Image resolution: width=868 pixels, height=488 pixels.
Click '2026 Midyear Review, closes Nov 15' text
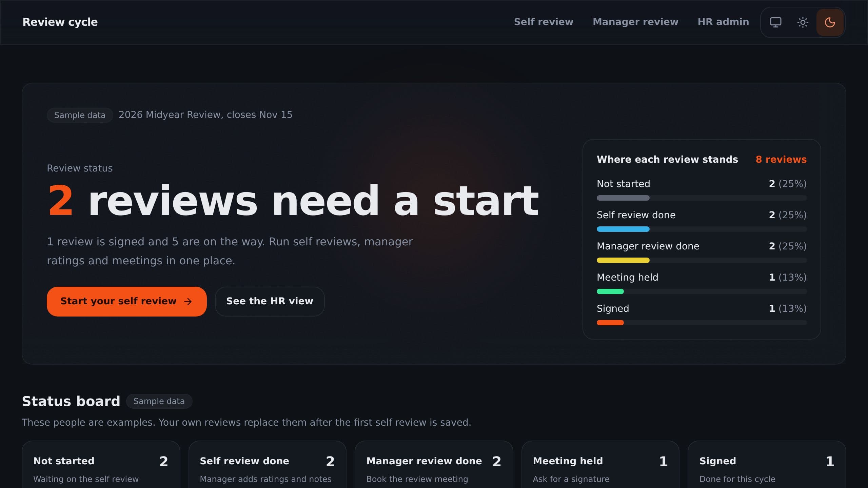tap(205, 115)
